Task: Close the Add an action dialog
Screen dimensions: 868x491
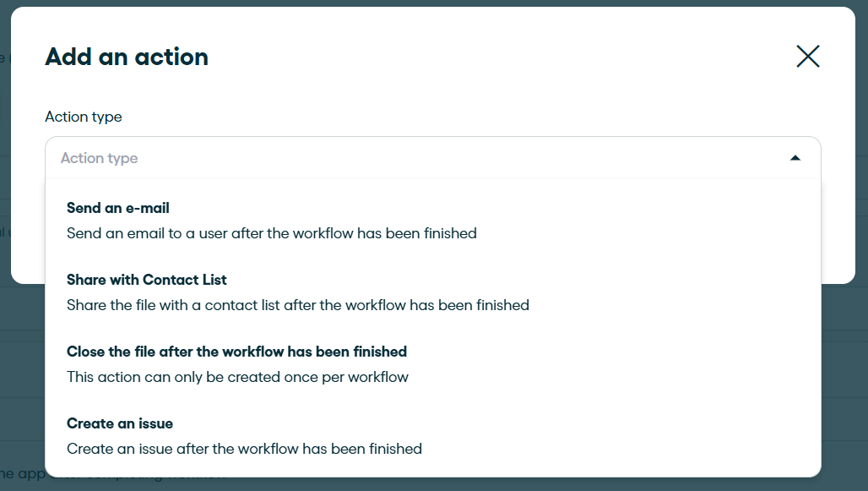Action: click(x=808, y=57)
